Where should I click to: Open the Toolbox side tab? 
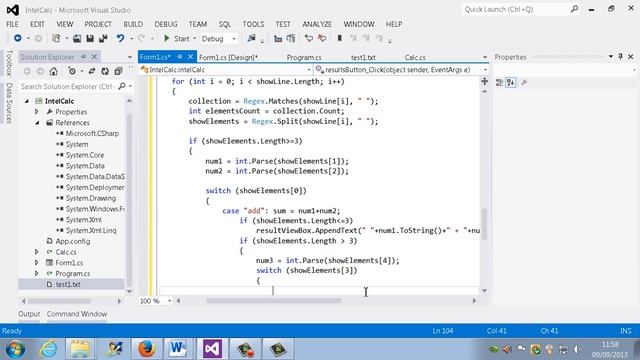[9, 63]
